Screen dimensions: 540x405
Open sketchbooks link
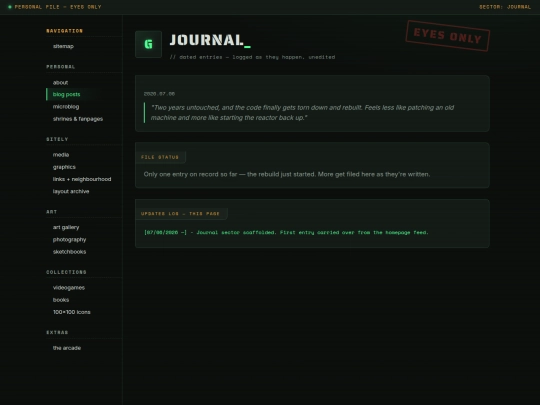point(70,252)
